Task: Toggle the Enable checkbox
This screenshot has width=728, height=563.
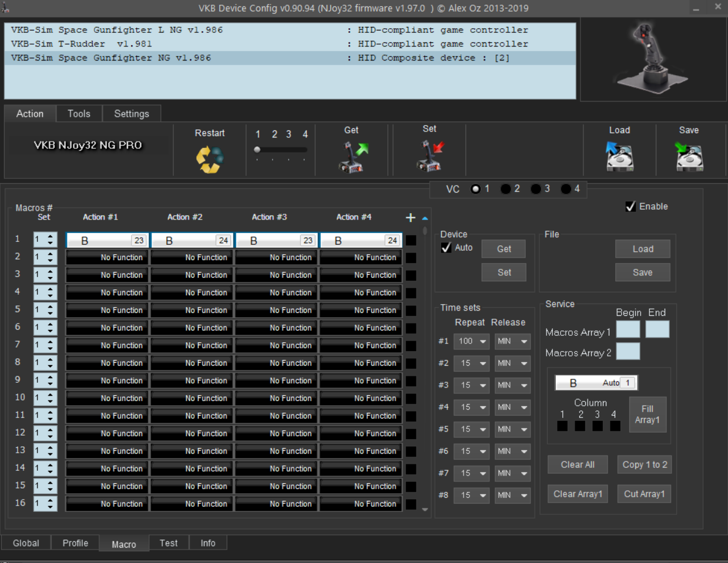Action: [630, 207]
